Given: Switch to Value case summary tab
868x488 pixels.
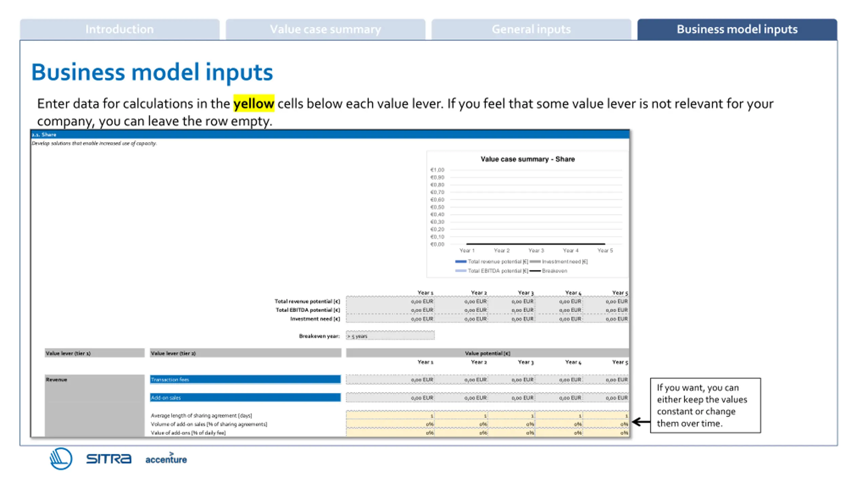Looking at the screenshot, I should tap(325, 29).
